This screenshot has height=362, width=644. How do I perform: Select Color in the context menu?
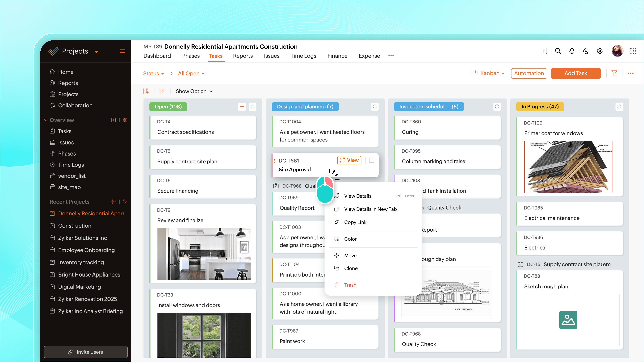[350, 239]
